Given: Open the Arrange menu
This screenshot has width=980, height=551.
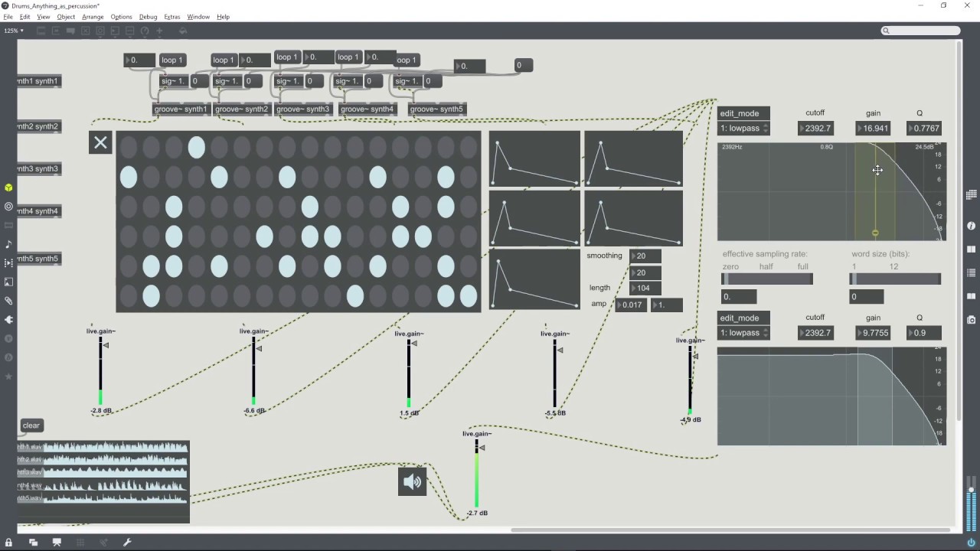Looking at the screenshot, I should coord(93,17).
